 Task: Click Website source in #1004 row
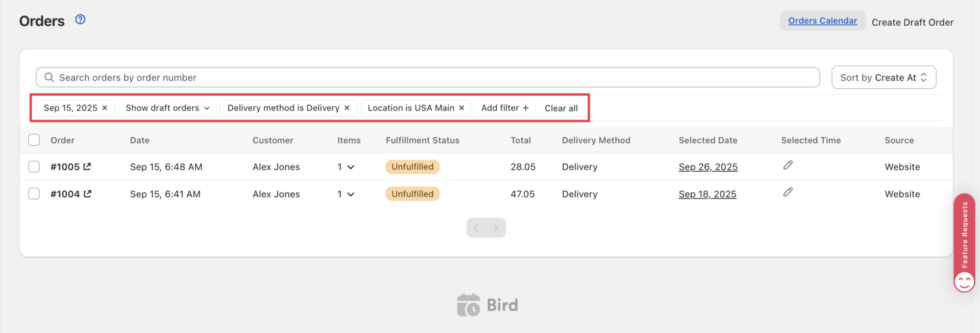[902, 194]
